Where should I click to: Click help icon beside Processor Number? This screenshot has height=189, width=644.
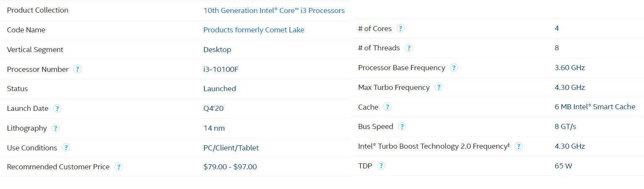coord(77,69)
